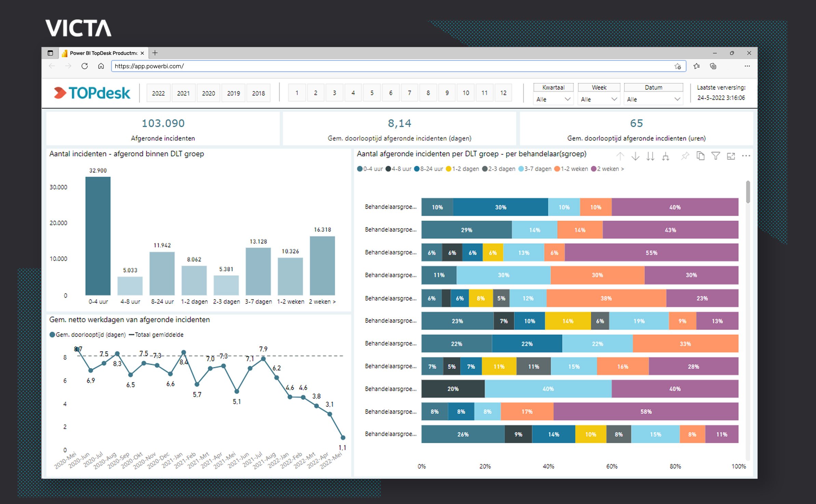Click the 58% purple bar segment
The width and height of the screenshot is (816, 504).
pos(646,411)
